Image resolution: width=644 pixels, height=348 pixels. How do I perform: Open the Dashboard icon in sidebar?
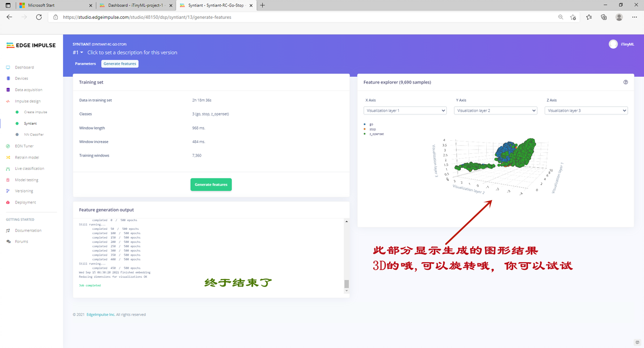(x=8, y=67)
